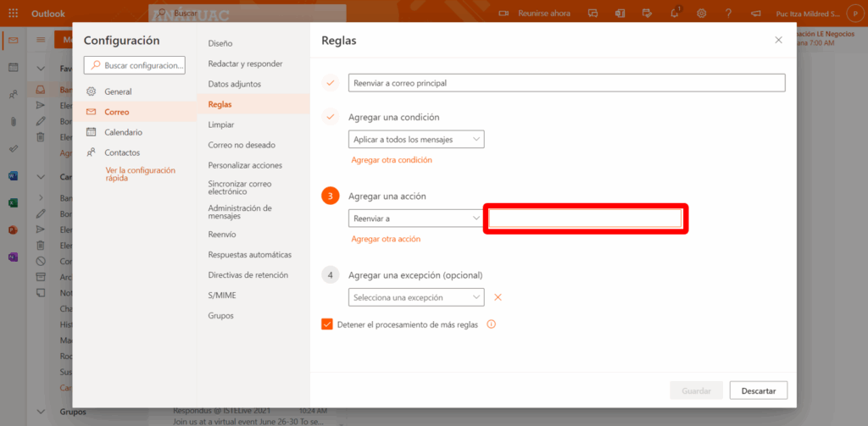Open Word app in left rail
Viewport: 868px width, 426px height.
[14, 176]
